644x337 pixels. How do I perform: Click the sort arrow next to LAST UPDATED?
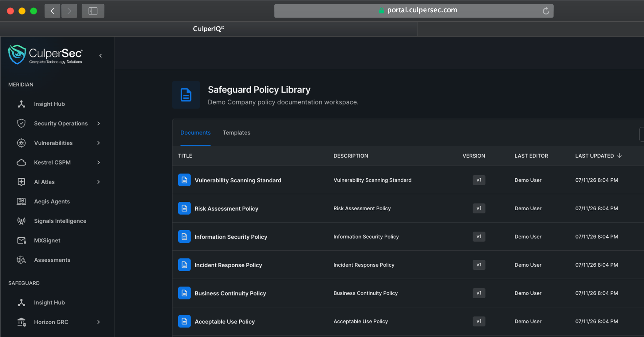click(619, 156)
